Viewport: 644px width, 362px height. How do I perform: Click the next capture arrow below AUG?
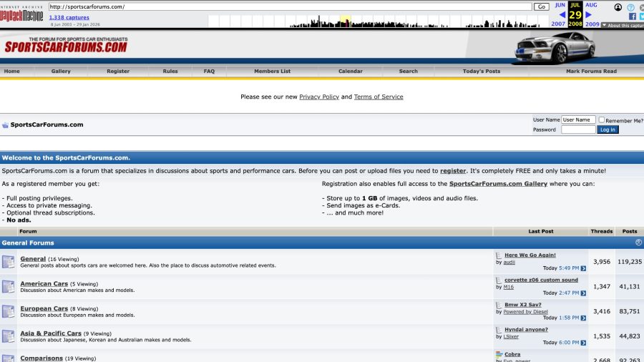click(589, 14)
